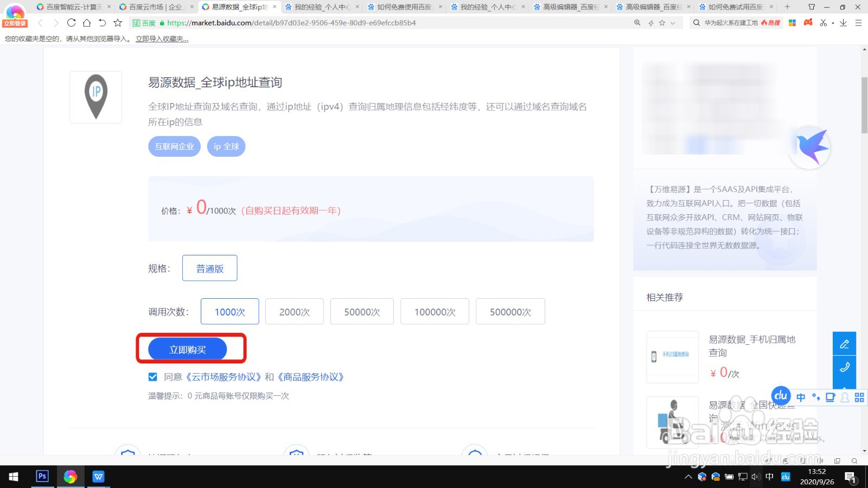Expand the screenshot tool dropdown arrow

[833, 23]
